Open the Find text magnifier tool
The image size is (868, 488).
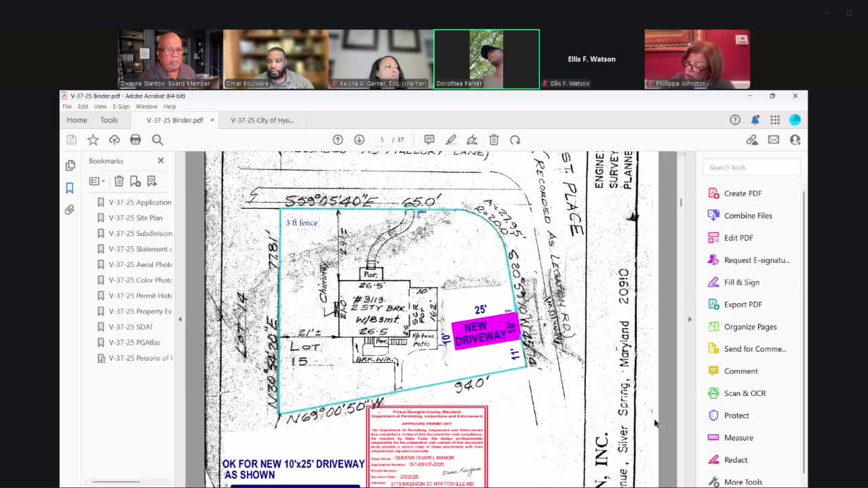point(157,140)
